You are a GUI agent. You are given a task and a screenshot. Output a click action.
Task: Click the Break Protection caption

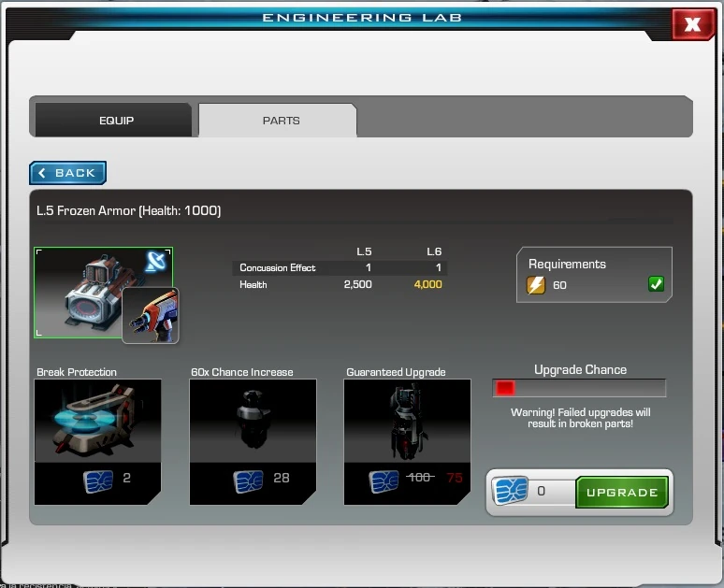pyautogui.click(x=77, y=372)
